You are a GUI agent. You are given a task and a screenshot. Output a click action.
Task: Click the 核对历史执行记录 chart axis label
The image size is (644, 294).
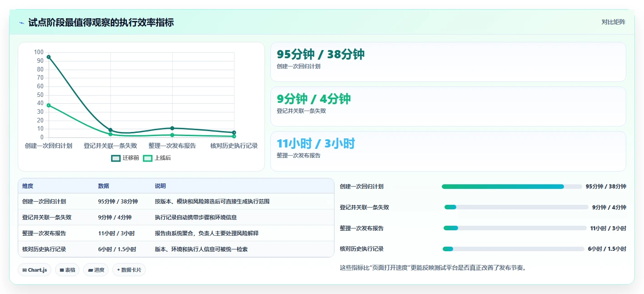(234, 146)
